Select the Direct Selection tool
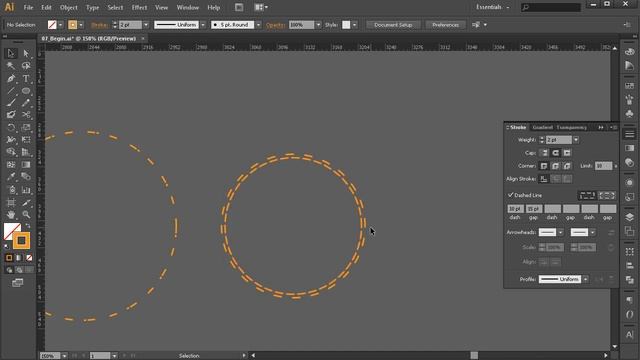Image resolution: width=640 pixels, height=360 pixels. click(x=26, y=53)
